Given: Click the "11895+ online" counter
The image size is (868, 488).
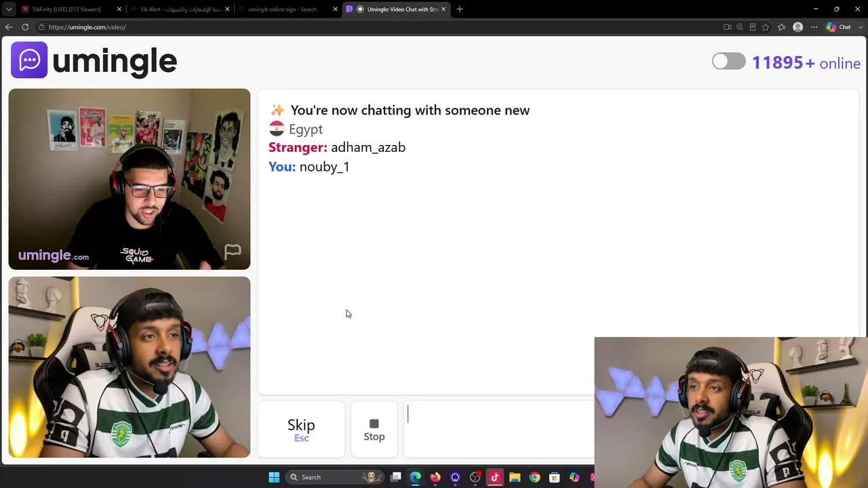Looking at the screenshot, I should [x=806, y=63].
